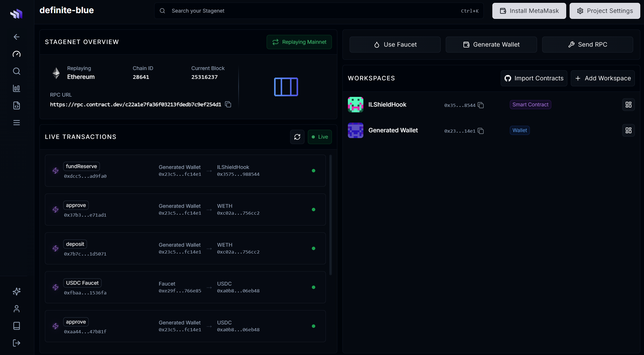Click the Smart Contract tag

[530, 105]
